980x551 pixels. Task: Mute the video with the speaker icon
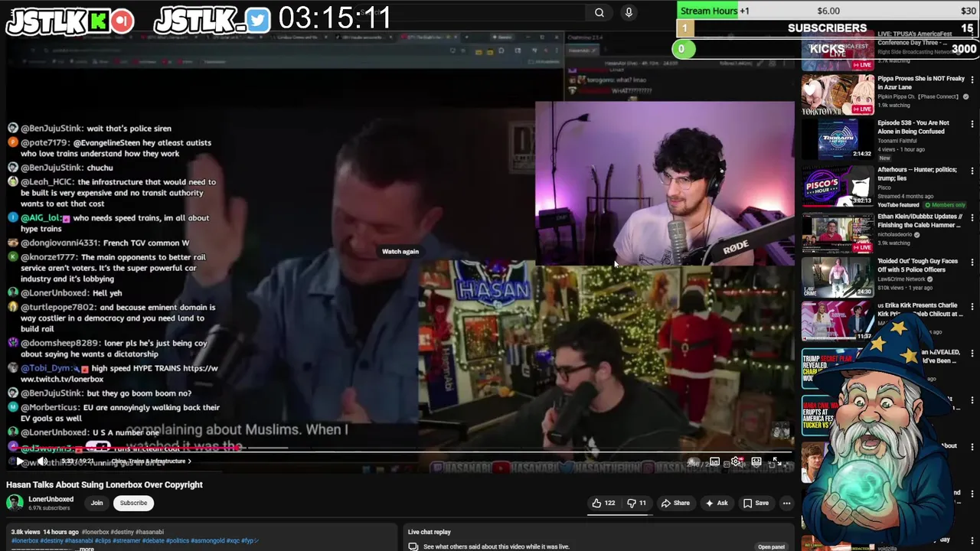[43, 461]
